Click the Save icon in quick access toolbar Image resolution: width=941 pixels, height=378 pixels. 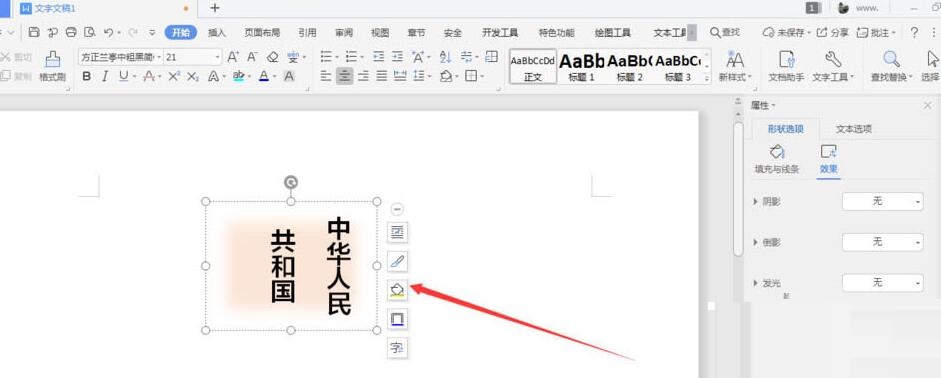(34, 32)
